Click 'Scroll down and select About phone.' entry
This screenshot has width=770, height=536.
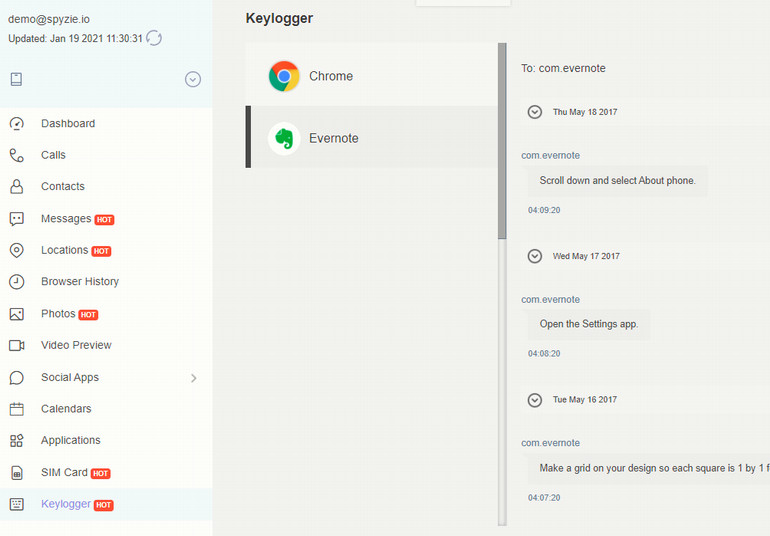(617, 181)
